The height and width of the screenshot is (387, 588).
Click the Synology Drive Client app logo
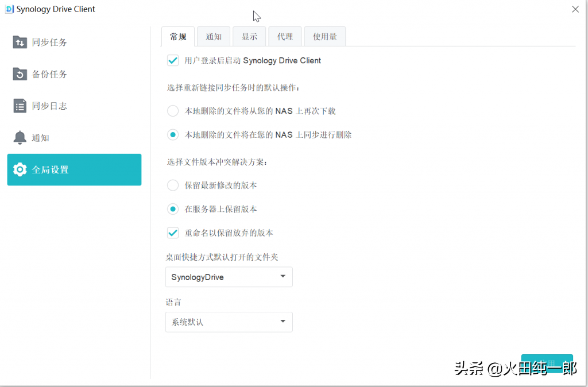tap(9, 9)
